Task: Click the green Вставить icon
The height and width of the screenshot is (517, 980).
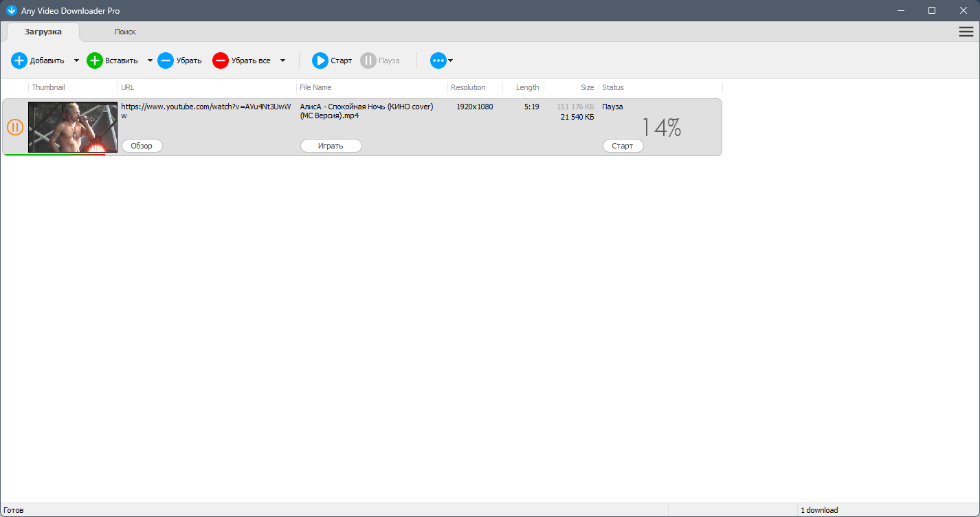Action: [94, 60]
